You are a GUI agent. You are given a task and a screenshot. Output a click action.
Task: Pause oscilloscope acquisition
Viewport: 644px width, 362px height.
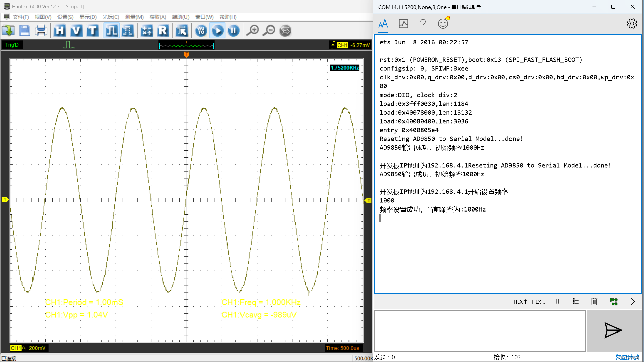click(234, 31)
